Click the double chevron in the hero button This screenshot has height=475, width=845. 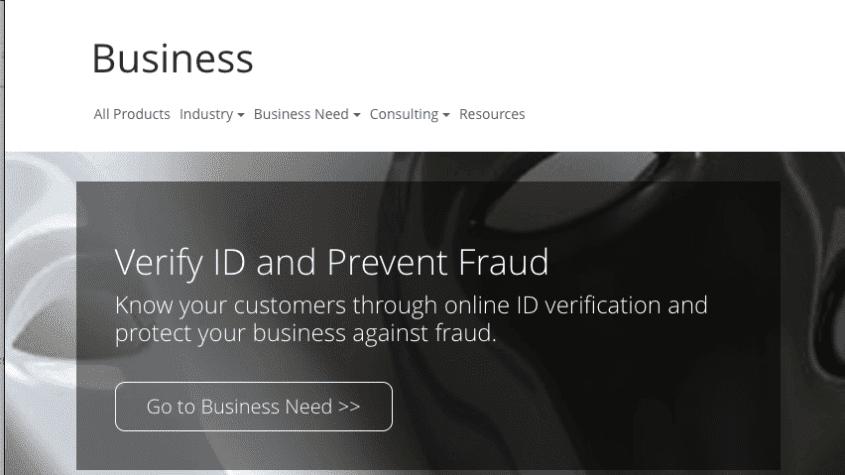pyautogui.click(x=349, y=406)
